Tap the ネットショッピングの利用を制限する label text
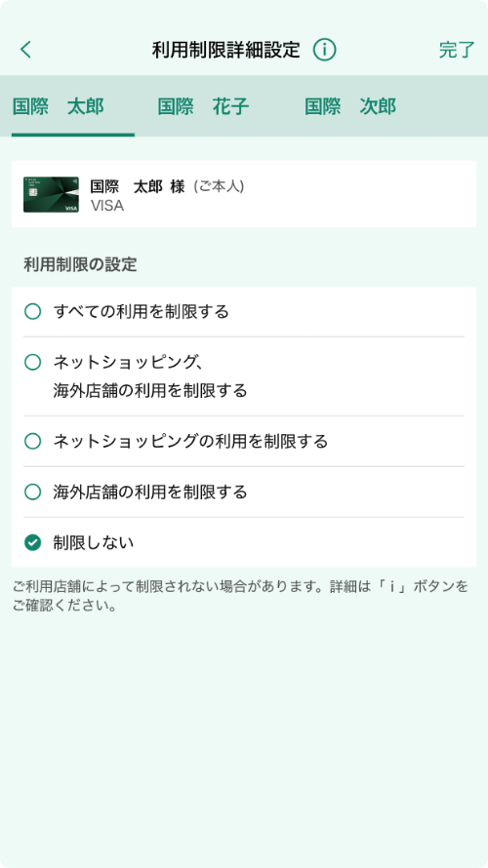The height and width of the screenshot is (868, 488). click(x=190, y=441)
